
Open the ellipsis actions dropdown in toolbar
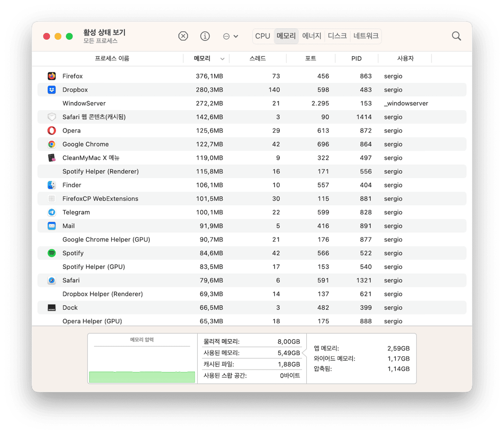tap(230, 36)
